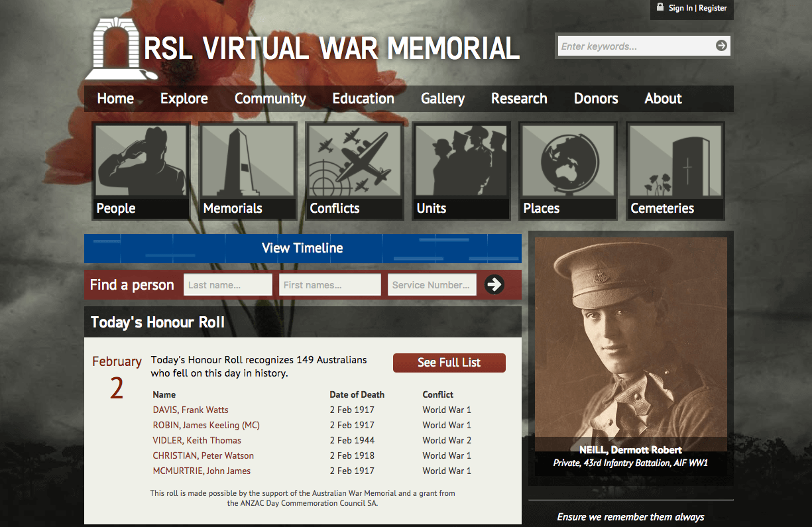Click the Private, 43rd Infantry Battalion caption
The height and width of the screenshot is (527, 812).
[x=630, y=463]
